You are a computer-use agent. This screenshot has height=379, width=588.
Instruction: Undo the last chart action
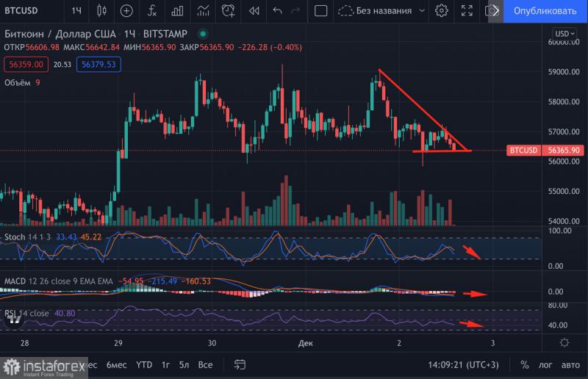[x=277, y=10]
